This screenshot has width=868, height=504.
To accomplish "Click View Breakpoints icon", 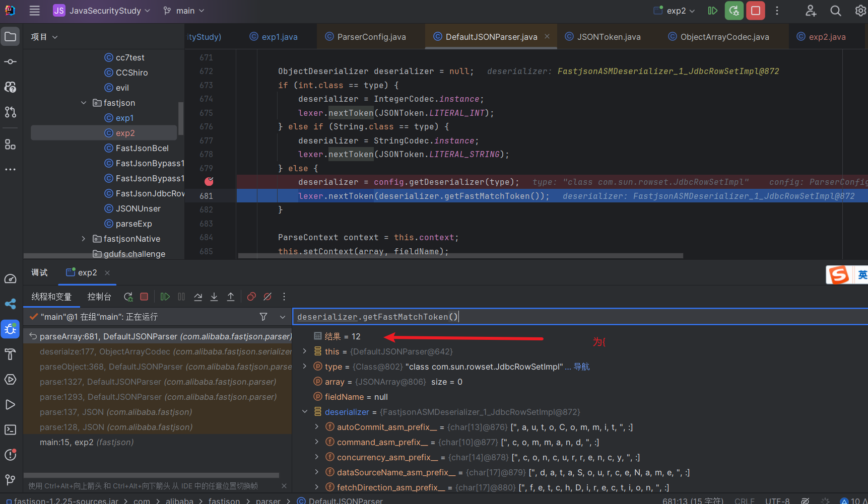I will [251, 297].
